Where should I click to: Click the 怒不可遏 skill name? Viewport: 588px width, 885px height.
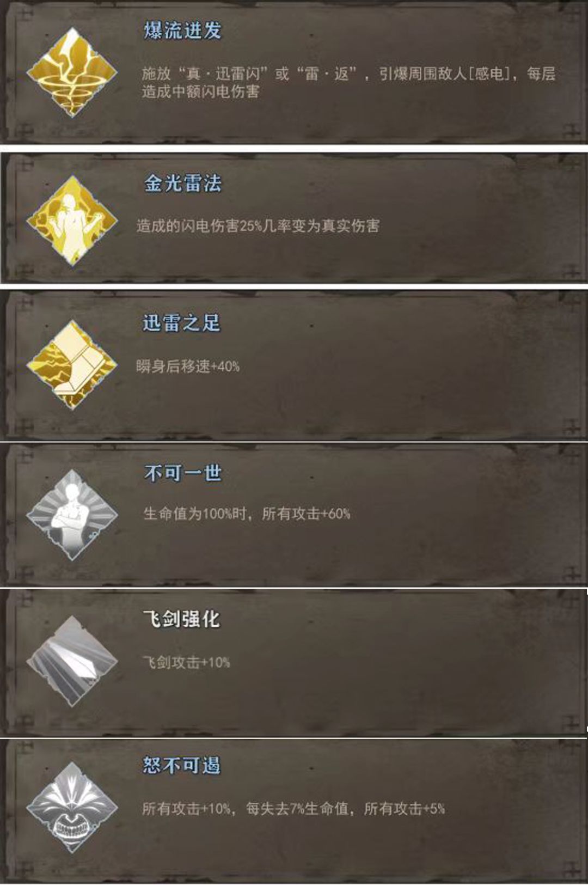[181, 765]
